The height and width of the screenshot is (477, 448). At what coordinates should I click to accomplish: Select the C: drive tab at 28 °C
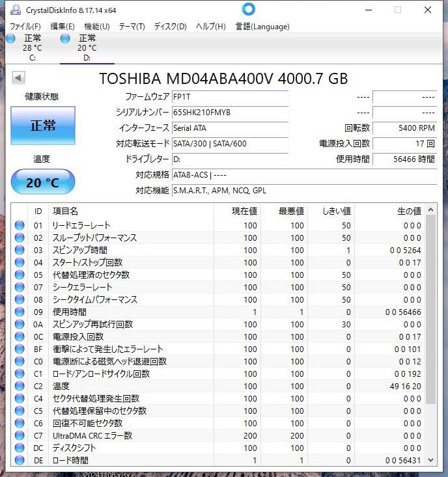click(32, 48)
